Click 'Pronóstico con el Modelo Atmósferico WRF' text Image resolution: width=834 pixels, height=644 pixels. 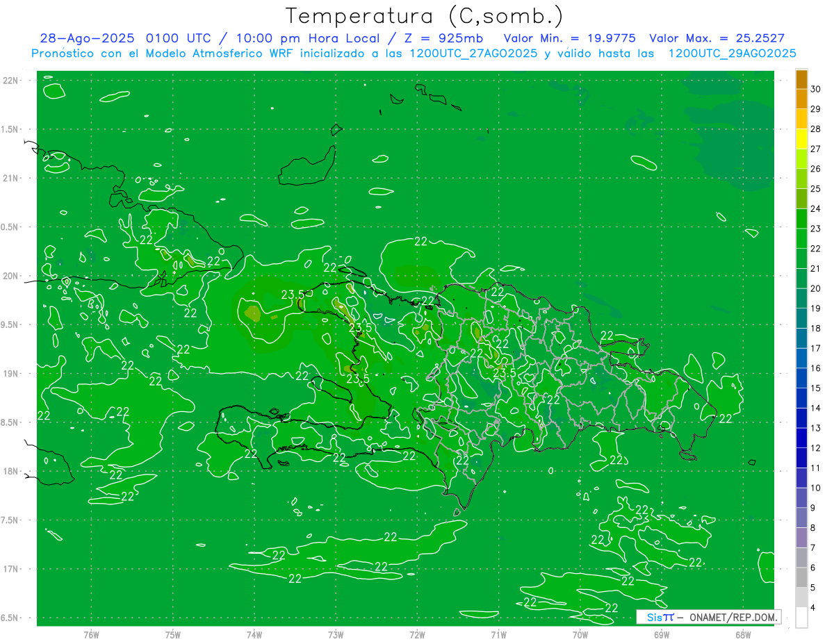pos(163,53)
